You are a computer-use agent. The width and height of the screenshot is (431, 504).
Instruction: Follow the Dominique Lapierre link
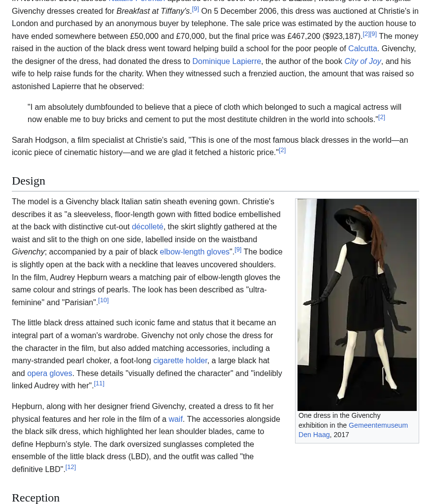pyautogui.click(x=227, y=61)
